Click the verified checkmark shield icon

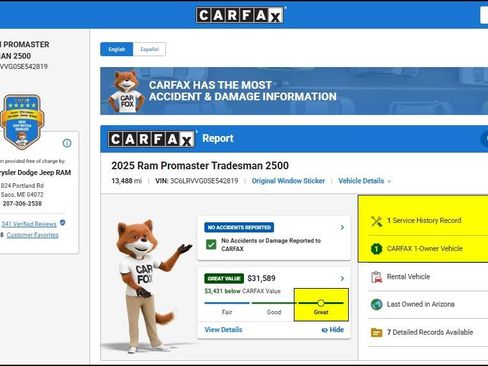63,223
